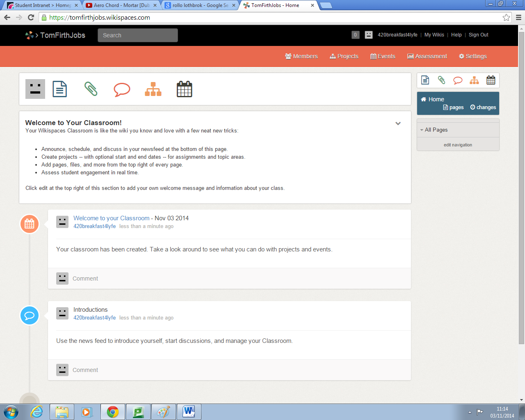Click the small calendar icon in sidebar toolbar

491,80
